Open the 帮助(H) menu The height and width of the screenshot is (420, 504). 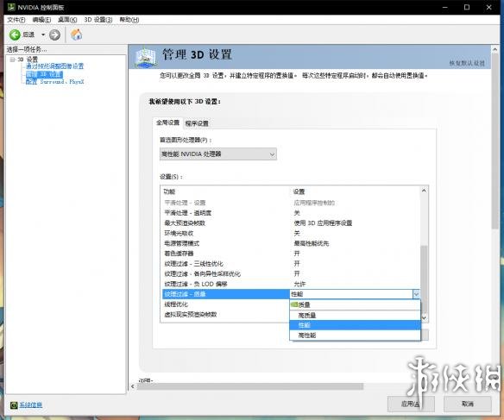coord(129,20)
